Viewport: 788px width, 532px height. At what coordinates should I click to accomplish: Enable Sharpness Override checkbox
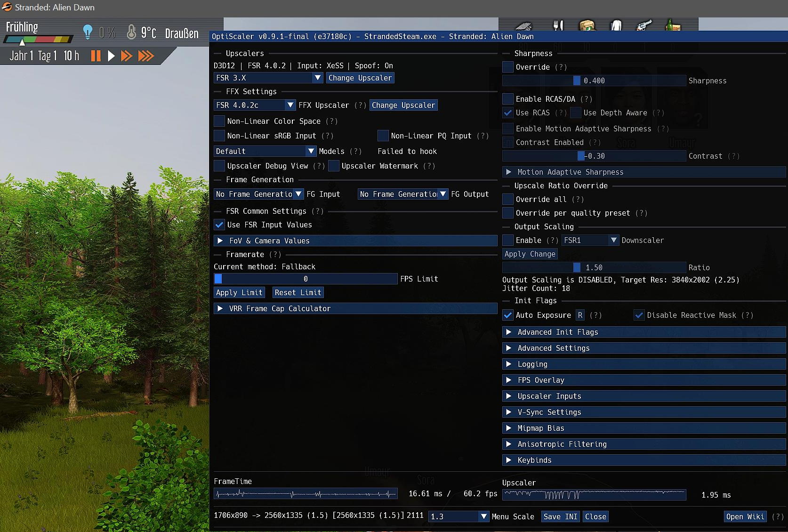(x=508, y=67)
